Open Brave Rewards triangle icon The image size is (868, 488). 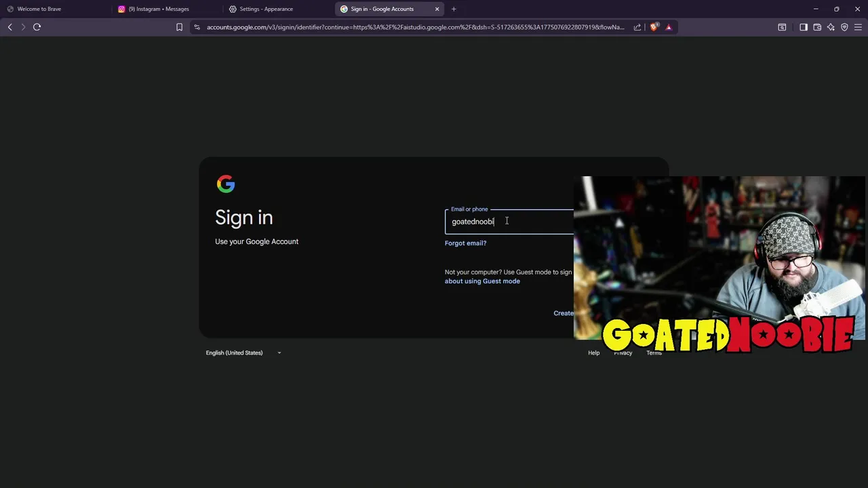(x=669, y=27)
